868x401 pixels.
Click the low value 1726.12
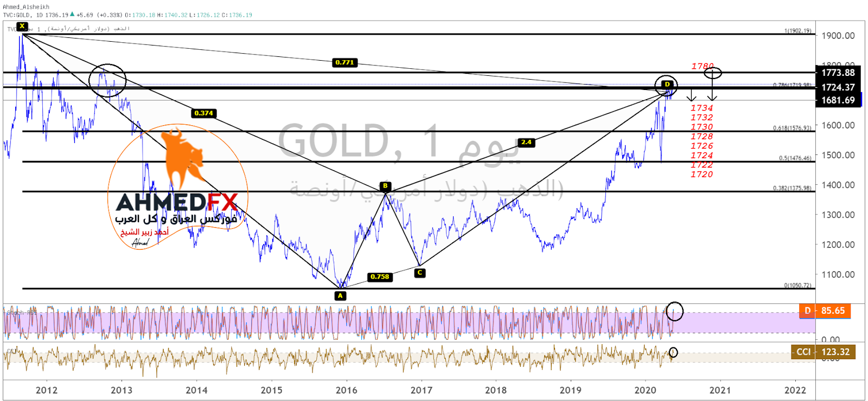(208, 15)
